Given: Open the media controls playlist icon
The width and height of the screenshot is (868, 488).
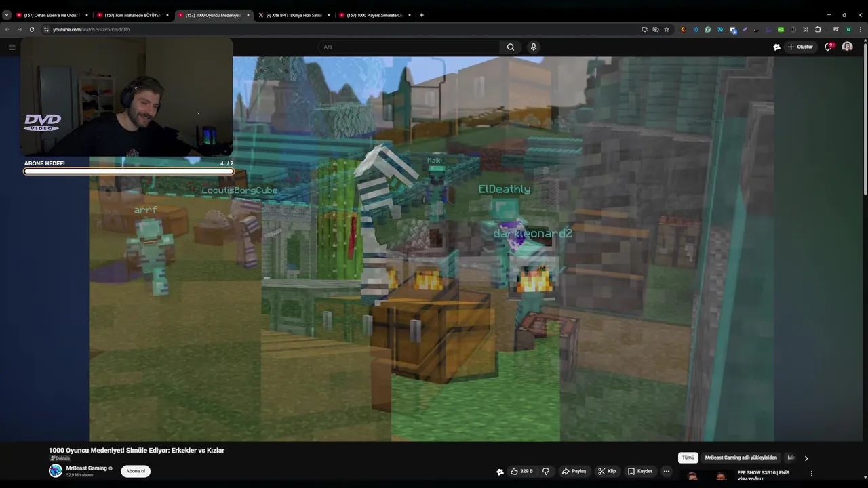Looking at the screenshot, I should coord(836,29).
